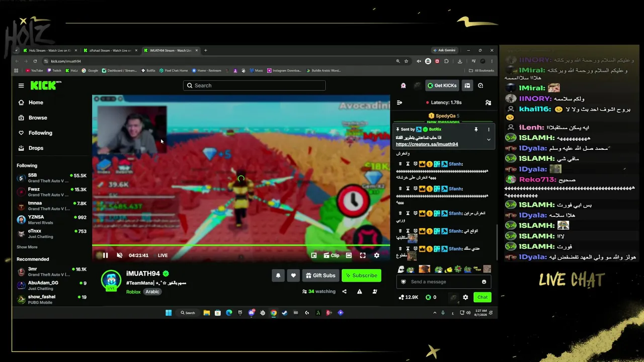Switch to the Holz Stream tab
Screen dimensions: 644x362
(x=49, y=50)
